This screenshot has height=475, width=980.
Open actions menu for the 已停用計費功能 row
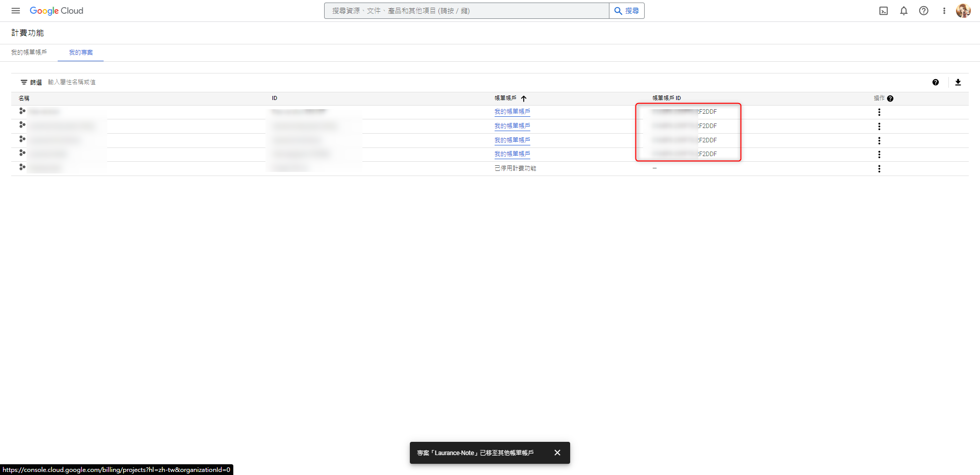879,169
